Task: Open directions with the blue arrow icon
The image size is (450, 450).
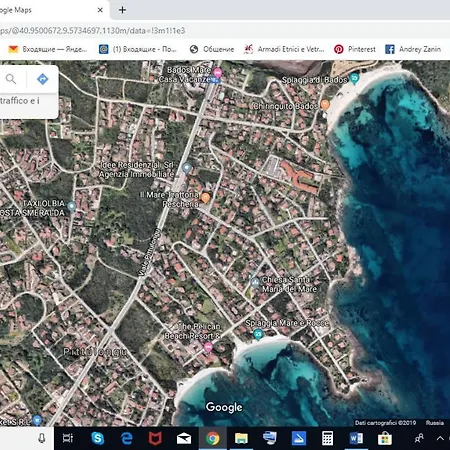Action: click(x=43, y=79)
